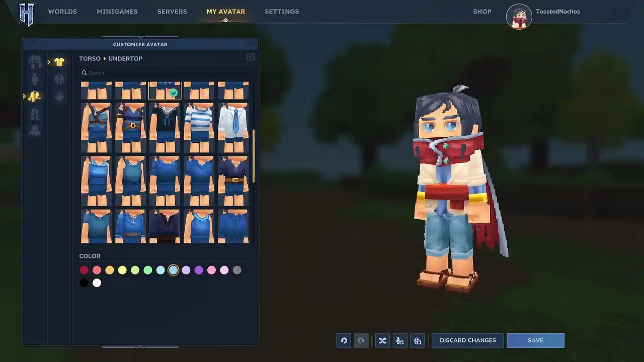
Task: Select the undertop shirt sub-category icon
Action: pos(59,61)
